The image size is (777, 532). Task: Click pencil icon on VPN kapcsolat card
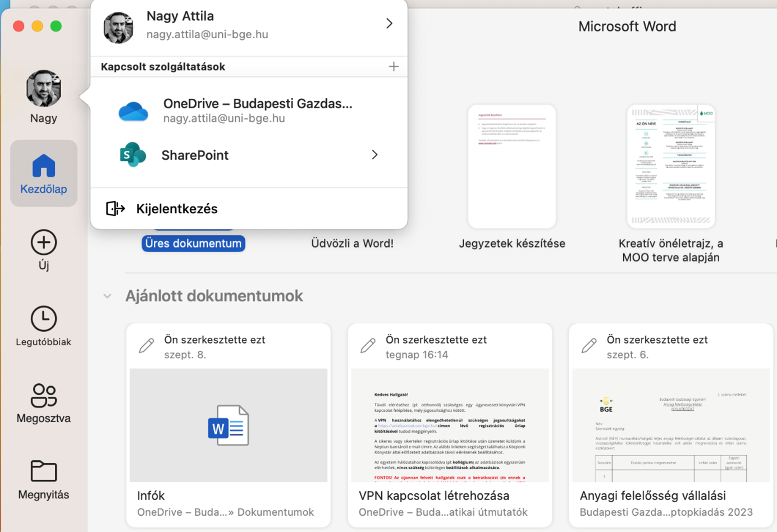368,345
